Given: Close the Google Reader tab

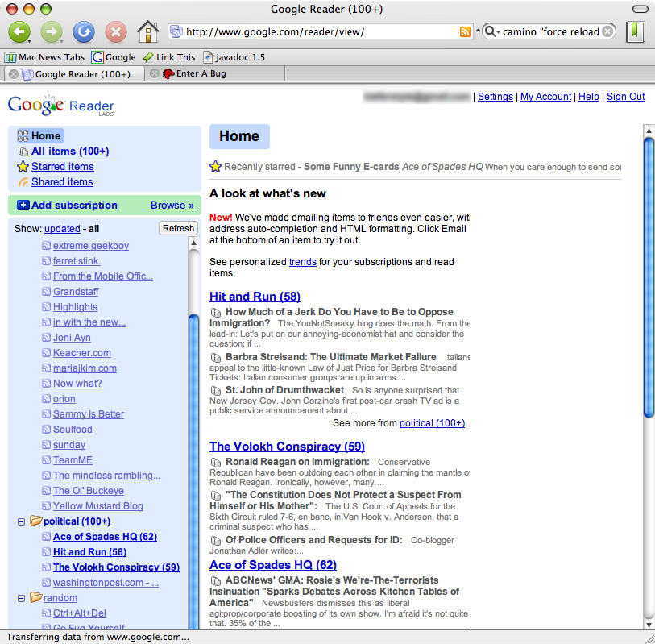Looking at the screenshot, I should coord(14,74).
